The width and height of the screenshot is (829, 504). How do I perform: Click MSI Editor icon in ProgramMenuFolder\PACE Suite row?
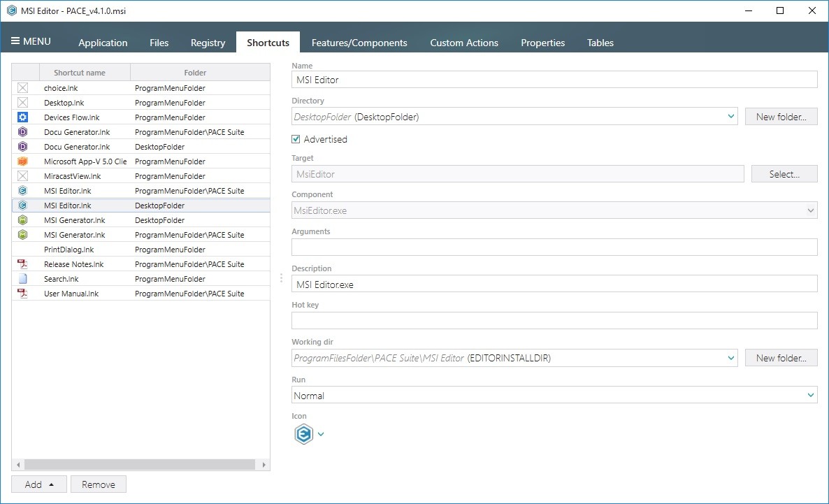pyautogui.click(x=23, y=191)
